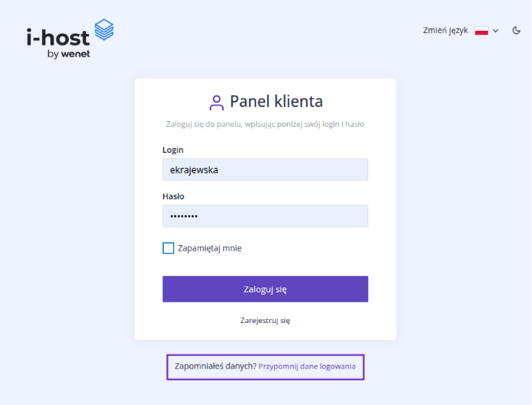This screenshot has width=532, height=405.
Task: Click the i-host stacked layers logo icon
Action: [x=104, y=31]
